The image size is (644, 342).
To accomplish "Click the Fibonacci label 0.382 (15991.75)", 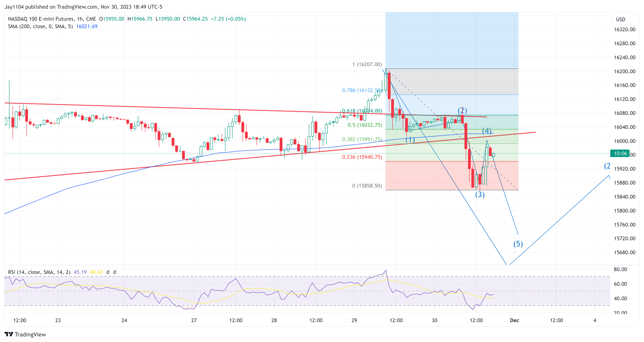I will [362, 139].
